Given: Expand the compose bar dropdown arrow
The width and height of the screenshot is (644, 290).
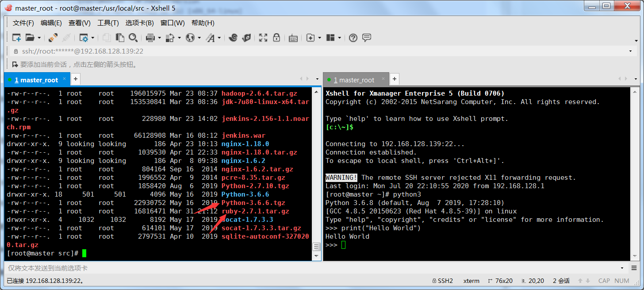Looking at the screenshot, I should [622, 268].
